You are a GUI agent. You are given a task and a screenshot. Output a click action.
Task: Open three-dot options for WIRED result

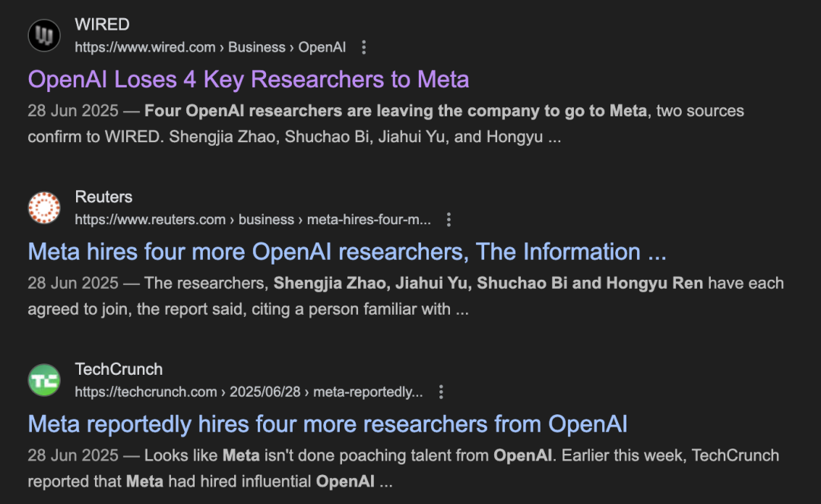click(363, 47)
